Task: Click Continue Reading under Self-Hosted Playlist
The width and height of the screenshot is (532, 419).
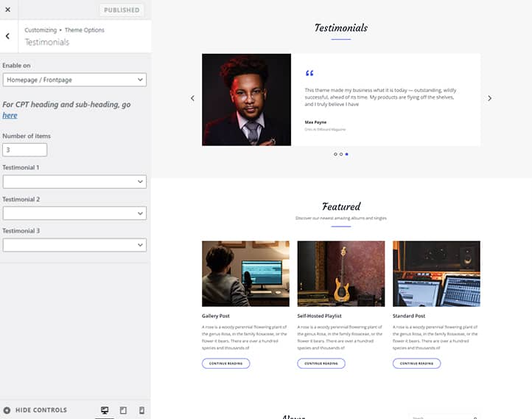Action: coord(321,364)
